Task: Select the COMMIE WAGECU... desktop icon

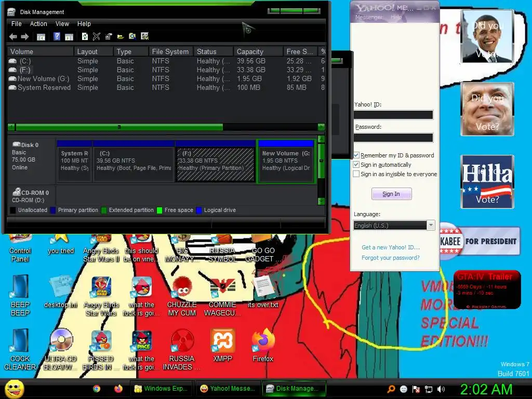Action: 222,296
